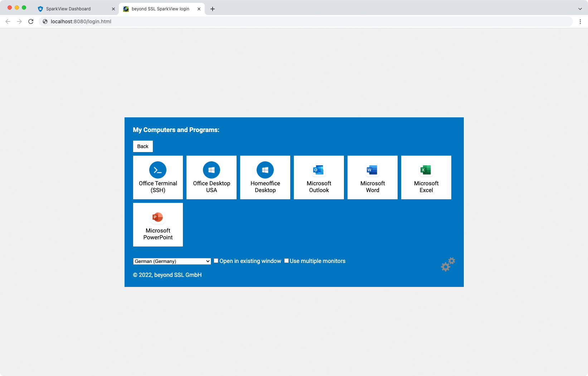Launch the Microsoft PowerPoint icon
Image resolution: width=588 pixels, height=376 pixels.
(x=158, y=217)
